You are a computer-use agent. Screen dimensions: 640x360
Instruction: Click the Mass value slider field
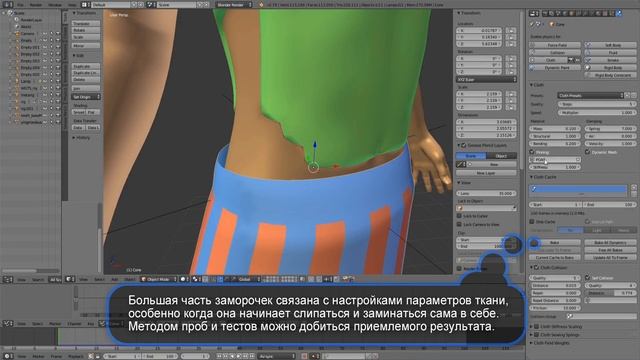coord(555,129)
